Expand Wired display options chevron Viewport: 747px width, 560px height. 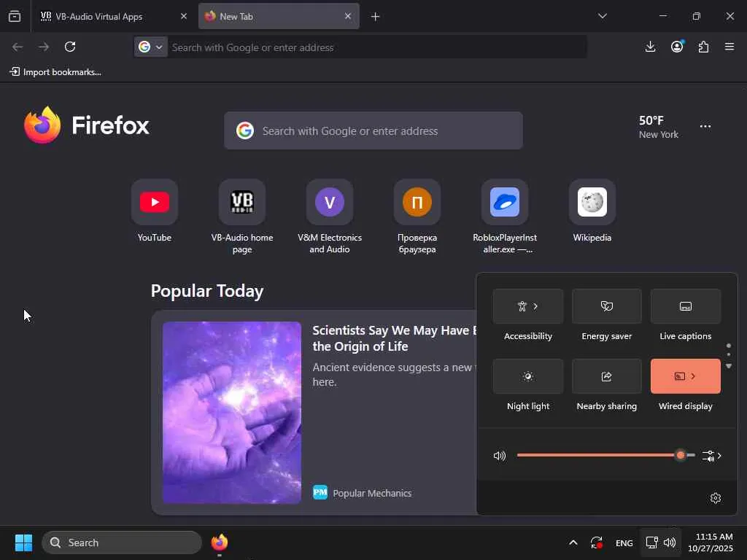point(693,376)
